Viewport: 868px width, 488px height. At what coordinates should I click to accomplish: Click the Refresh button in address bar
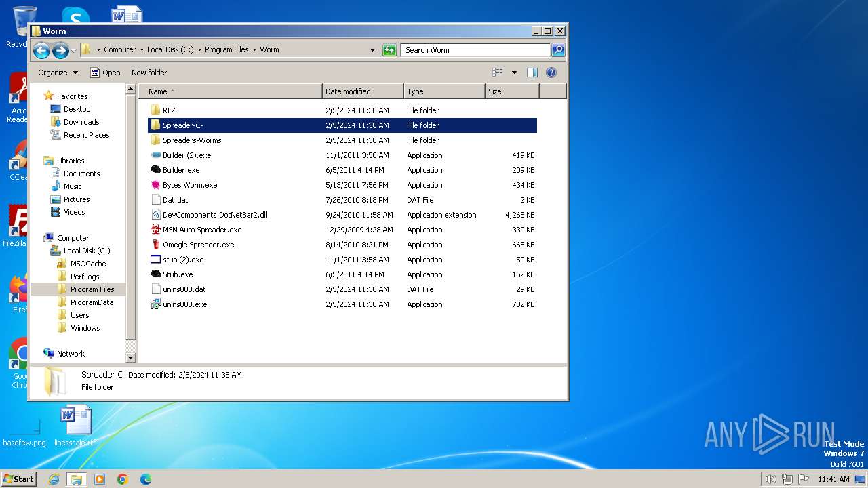pos(389,50)
